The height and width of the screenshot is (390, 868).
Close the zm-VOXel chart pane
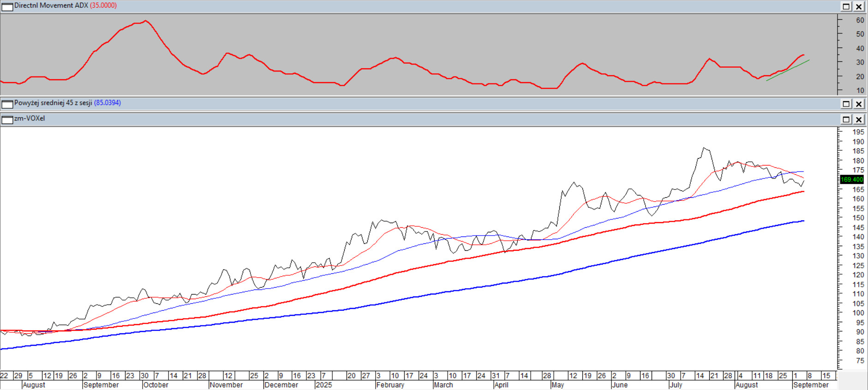point(859,119)
